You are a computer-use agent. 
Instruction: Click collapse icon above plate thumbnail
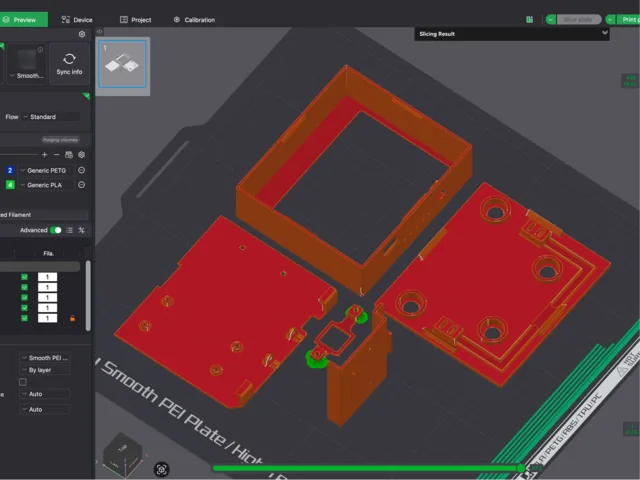99,31
